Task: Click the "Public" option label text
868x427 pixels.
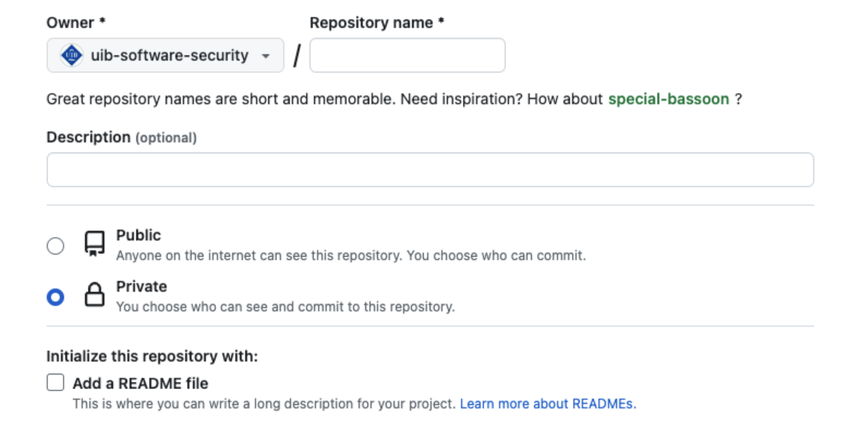Action: coord(139,235)
